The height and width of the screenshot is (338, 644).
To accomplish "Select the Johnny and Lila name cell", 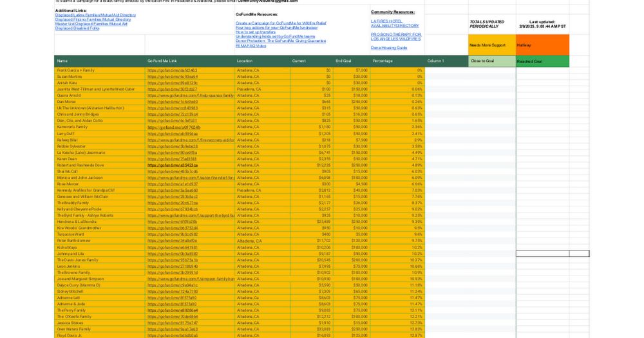I will (x=99, y=254).
